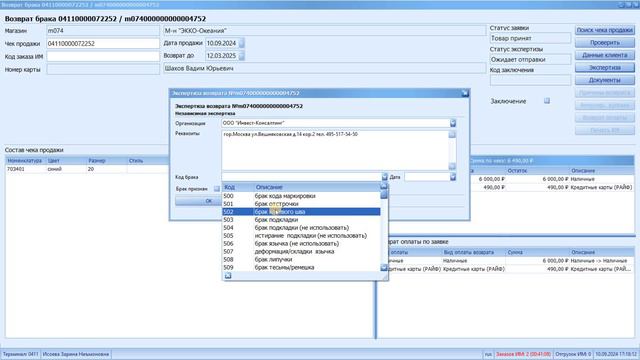640x360 pixels.
Task: Click the Реквизиты scrollbar up arrow
Action: point(452,134)
